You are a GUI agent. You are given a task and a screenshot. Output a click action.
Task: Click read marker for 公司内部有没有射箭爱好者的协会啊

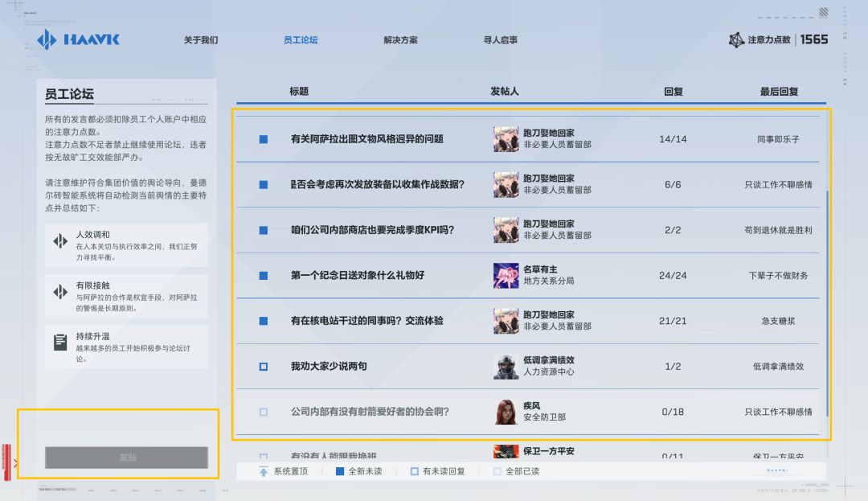coord(264,412)
